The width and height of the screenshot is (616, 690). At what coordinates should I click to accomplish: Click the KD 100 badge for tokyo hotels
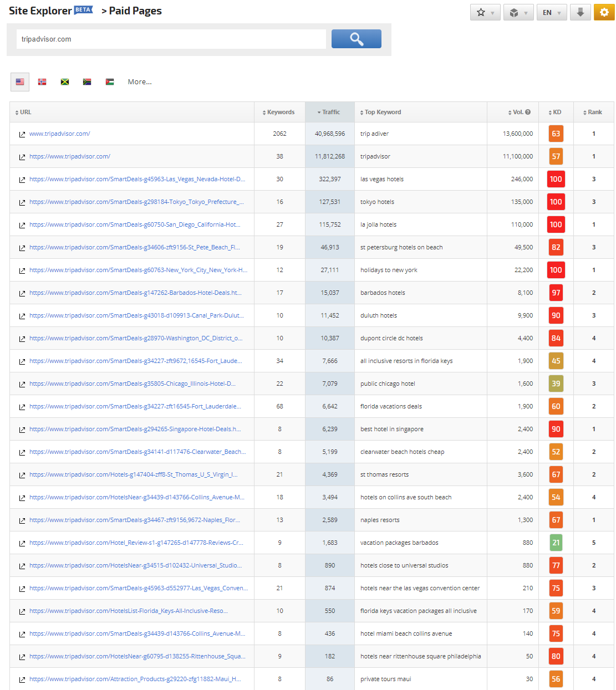pos(556,202)
